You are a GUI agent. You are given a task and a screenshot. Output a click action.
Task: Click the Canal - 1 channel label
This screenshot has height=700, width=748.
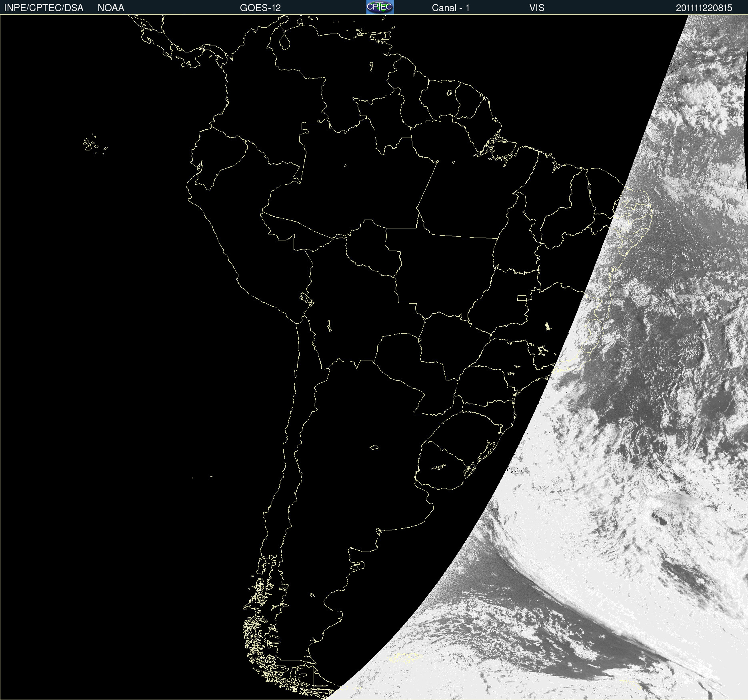click(x=450, y=8)
